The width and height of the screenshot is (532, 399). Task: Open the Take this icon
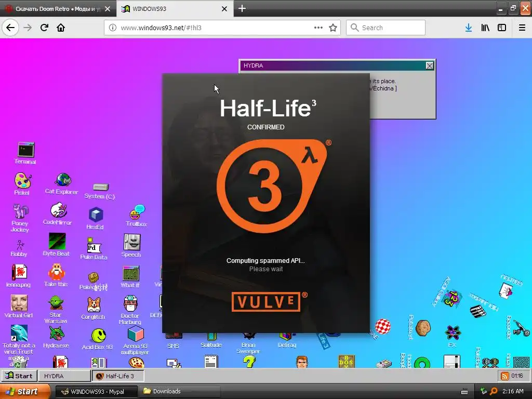click(56, 275)
